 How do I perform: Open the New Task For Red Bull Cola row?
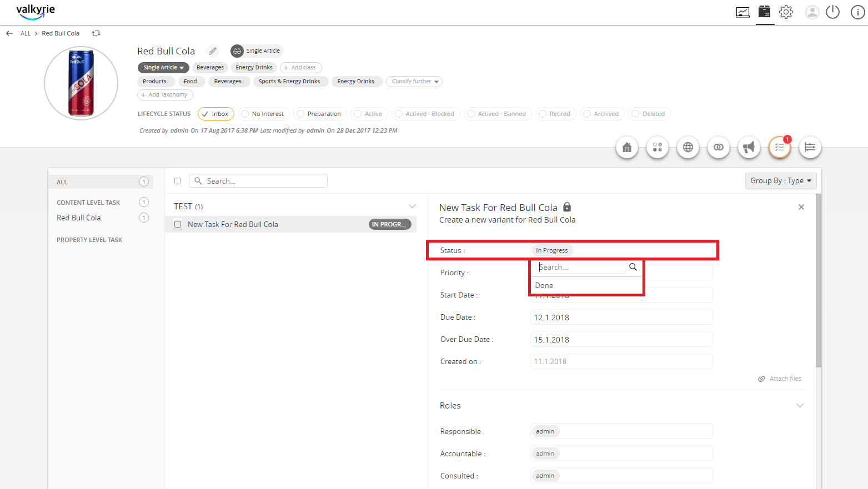tap(290, 224)
